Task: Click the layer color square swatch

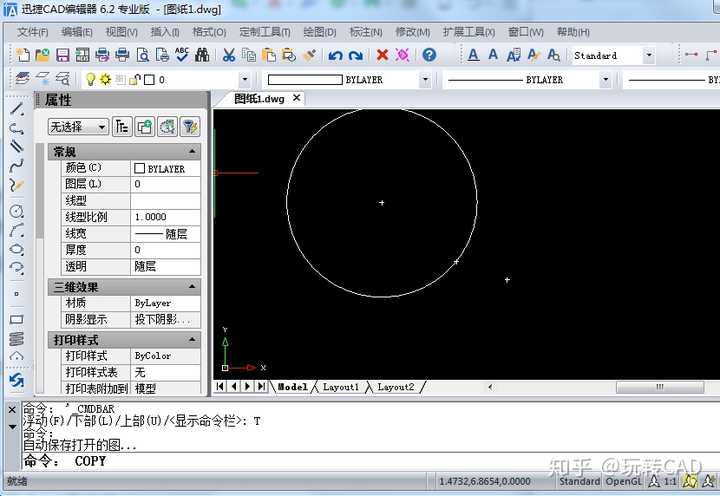Action: click(x=149, y=79)
